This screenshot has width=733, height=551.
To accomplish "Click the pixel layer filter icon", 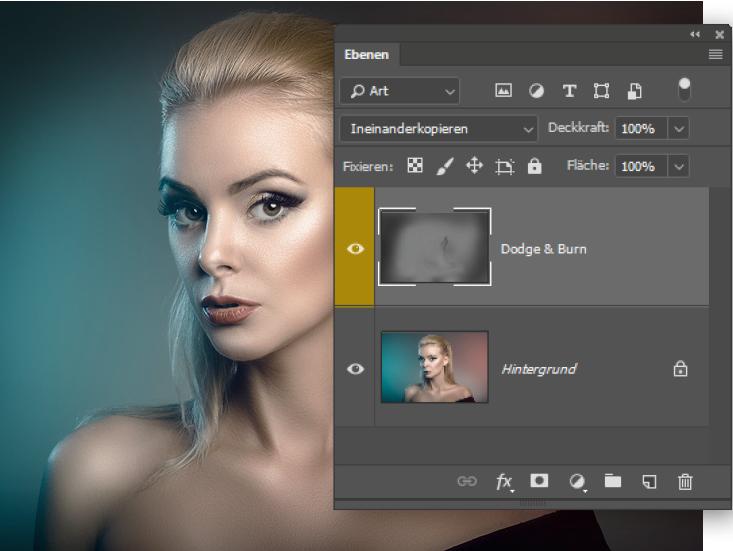I will point(504,91).
